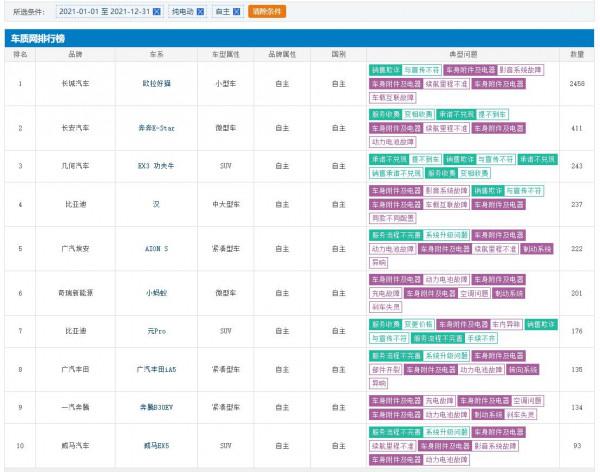Open the AION S model link

pos(157,247)
